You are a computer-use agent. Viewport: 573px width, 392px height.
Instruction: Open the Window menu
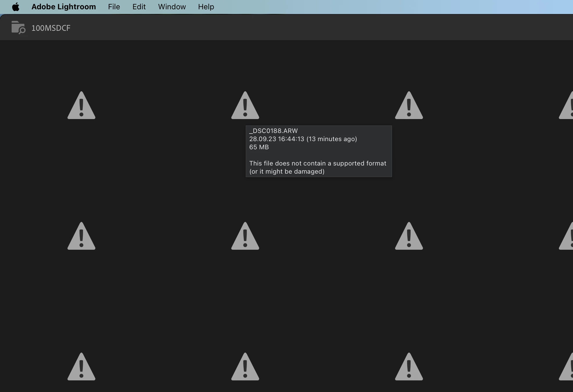(172, 7)
